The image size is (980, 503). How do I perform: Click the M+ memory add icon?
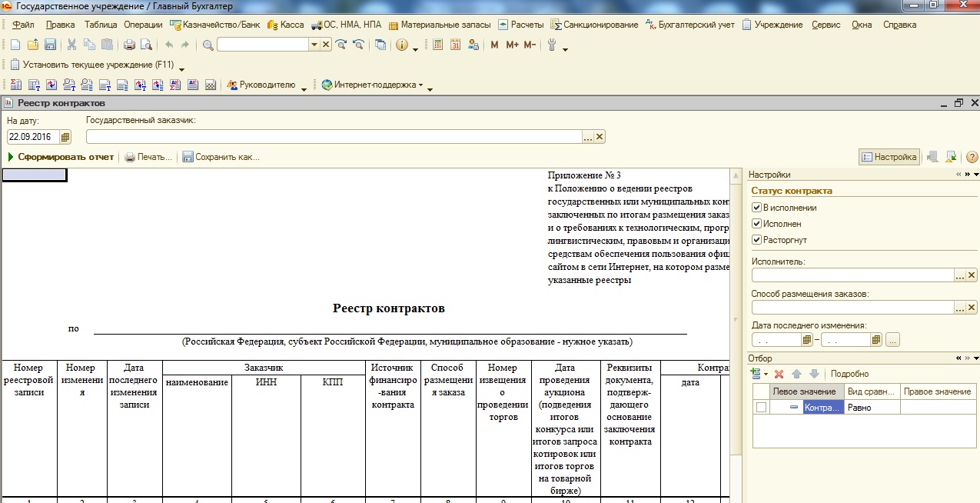click(x=513, y=45)
